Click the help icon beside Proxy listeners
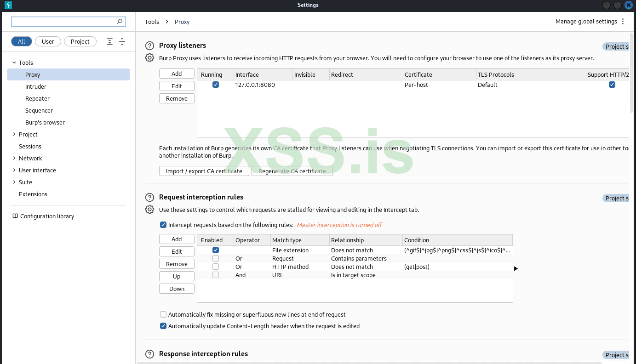This screenshot has width=636, height=364. pyautogui.click(x=149, y=45)
